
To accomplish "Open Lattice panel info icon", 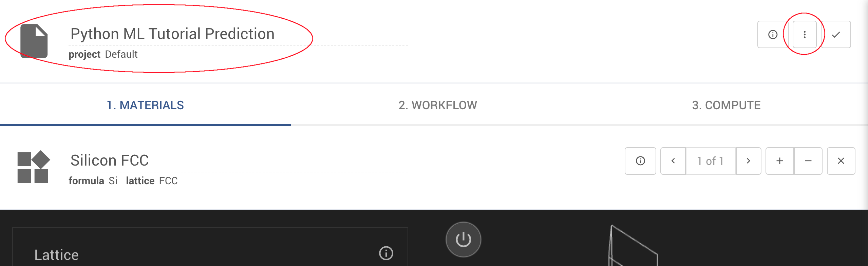I will point(386,253).
